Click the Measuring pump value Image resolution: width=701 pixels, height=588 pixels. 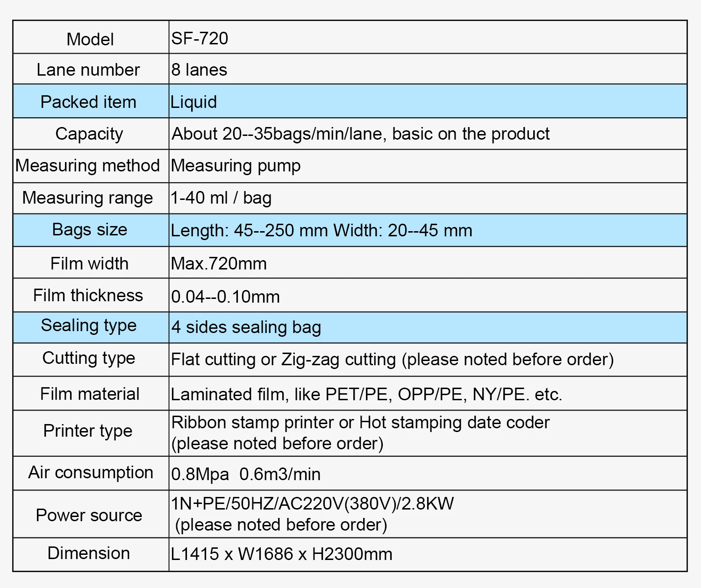(x=236, y=166)
